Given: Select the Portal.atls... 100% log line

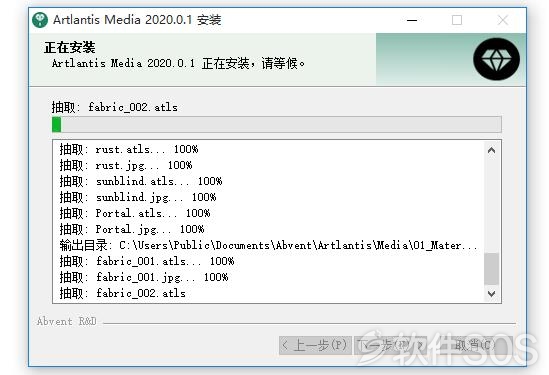Looking at the screenshot, I should 135,213.
